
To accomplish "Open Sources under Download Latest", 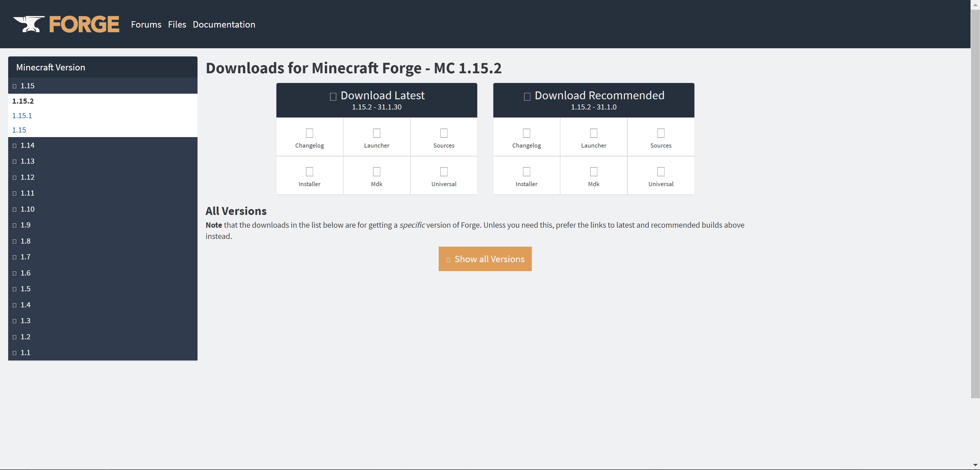I will [x=444, y=137].
